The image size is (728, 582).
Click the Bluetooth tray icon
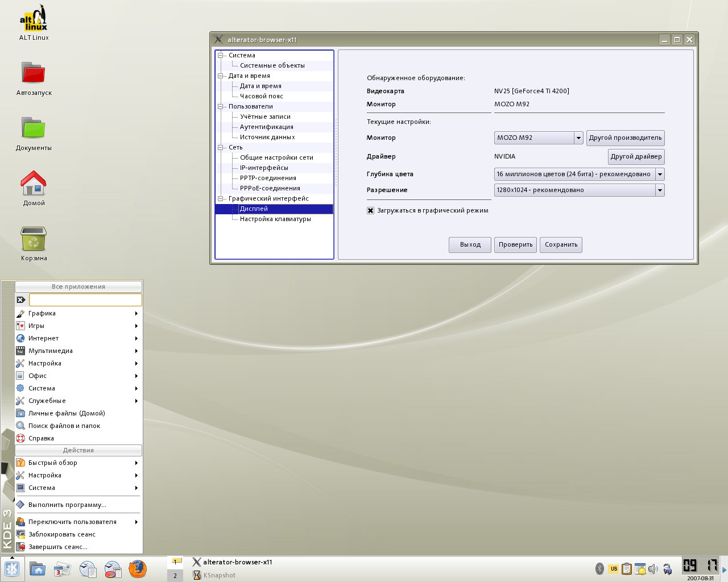pos(599,568)
